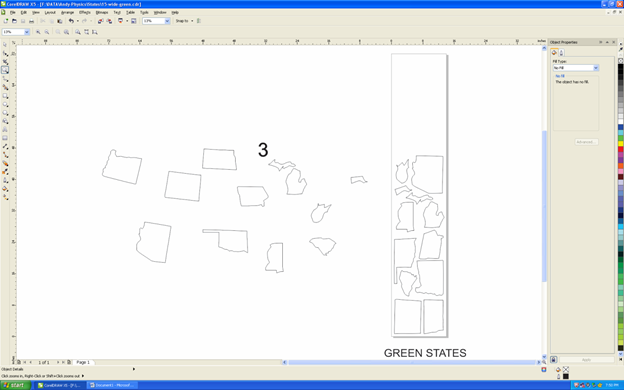
Task: Click the Import icon in the toolbar
Action: pyautogui.click(x=100, y=21)
